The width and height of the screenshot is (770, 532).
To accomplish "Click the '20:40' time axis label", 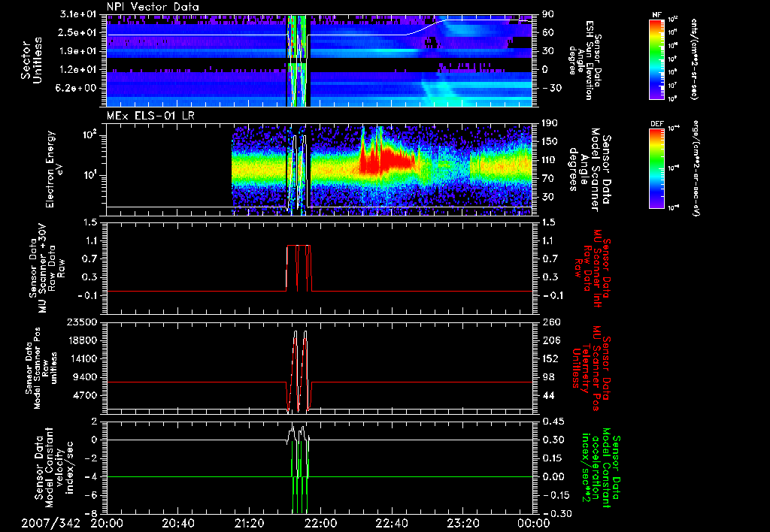I will click(x=177, y=523).
